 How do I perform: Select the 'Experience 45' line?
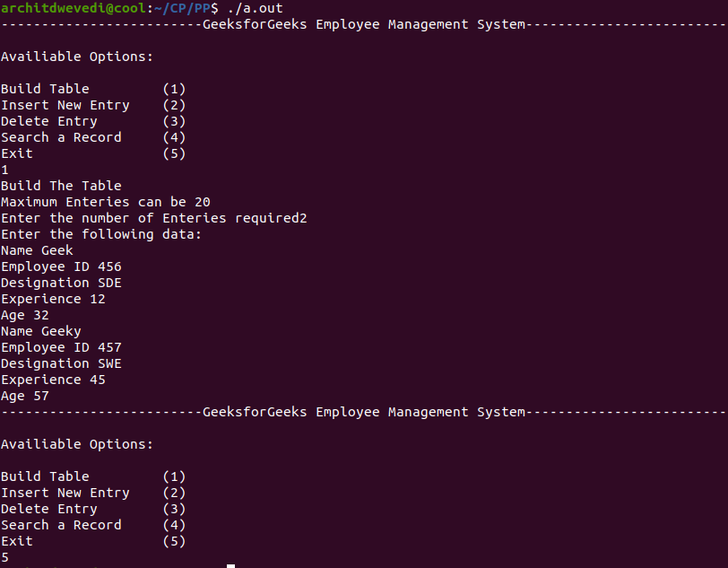pos(53,380)
